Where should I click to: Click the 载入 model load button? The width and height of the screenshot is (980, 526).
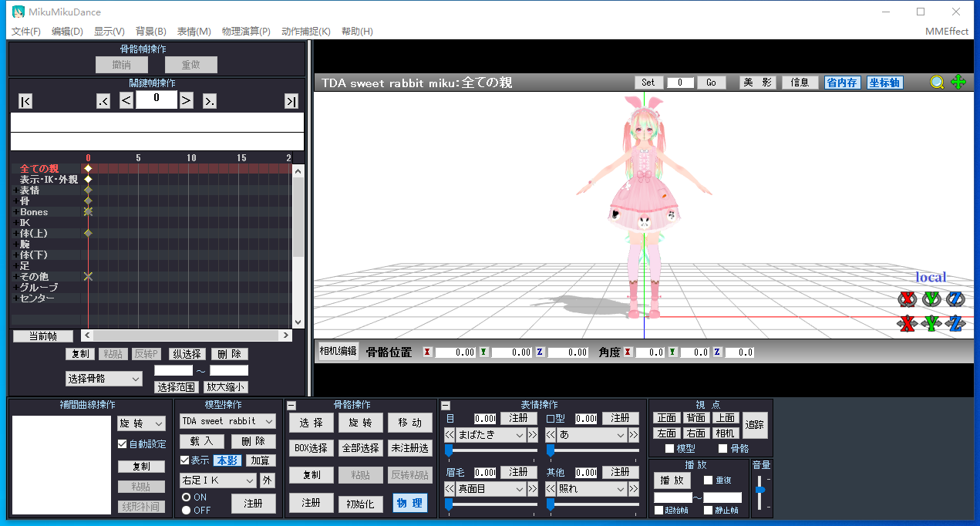[x=202, y=441]
